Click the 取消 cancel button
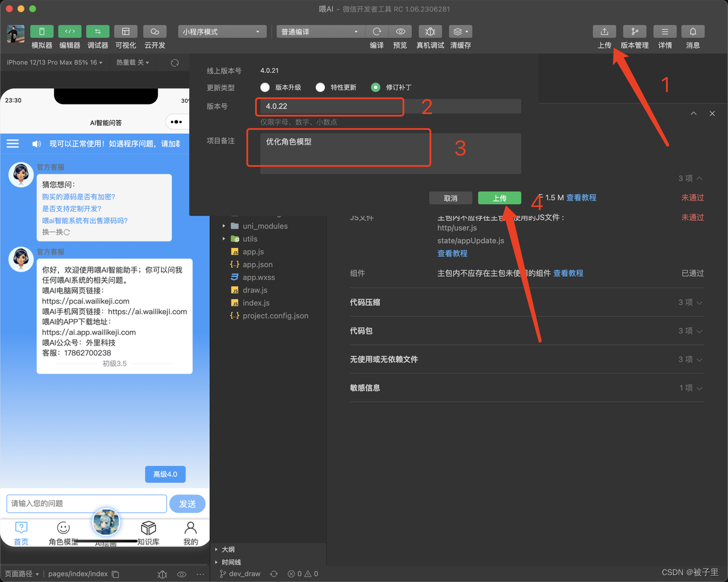The image size is (728, 582). click(x=451, y=198)
